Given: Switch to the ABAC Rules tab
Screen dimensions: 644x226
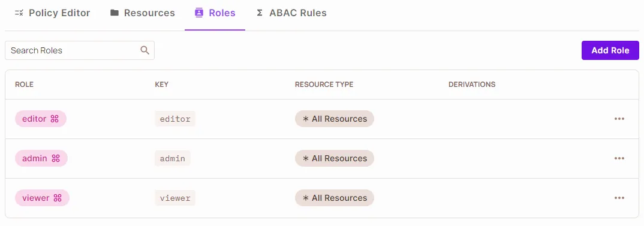Looking at the screenshot, I should click(291, 13).
